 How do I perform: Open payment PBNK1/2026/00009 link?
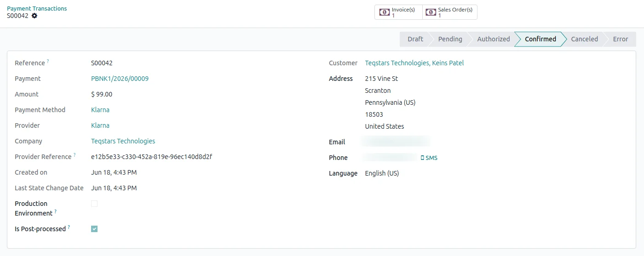click(120, 79)
